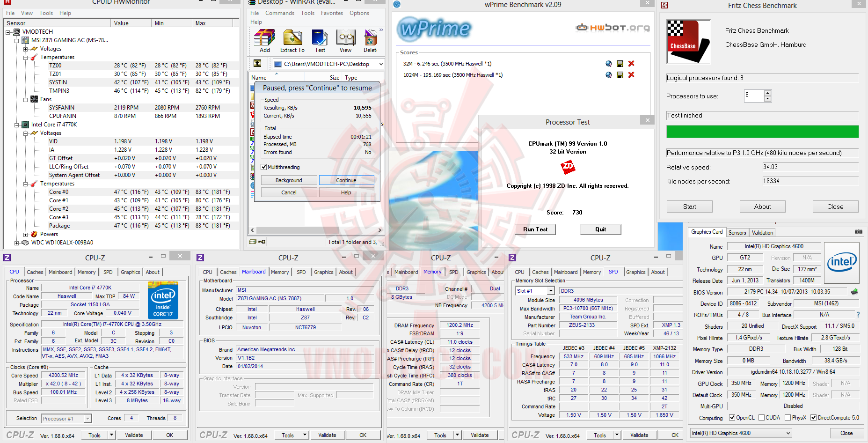868x443 pixels.
Task: Expand Voltages under MSI Z87I GAMING AC
Action: pyautogui.click(x=25, y=49)
